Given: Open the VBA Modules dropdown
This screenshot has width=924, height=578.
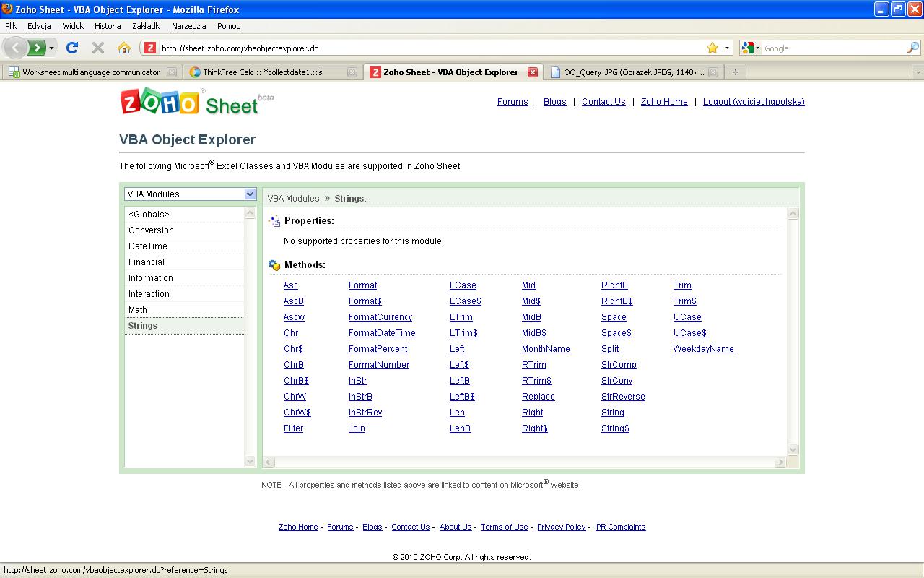Looking at the screenshot, I should coord(191,194).
